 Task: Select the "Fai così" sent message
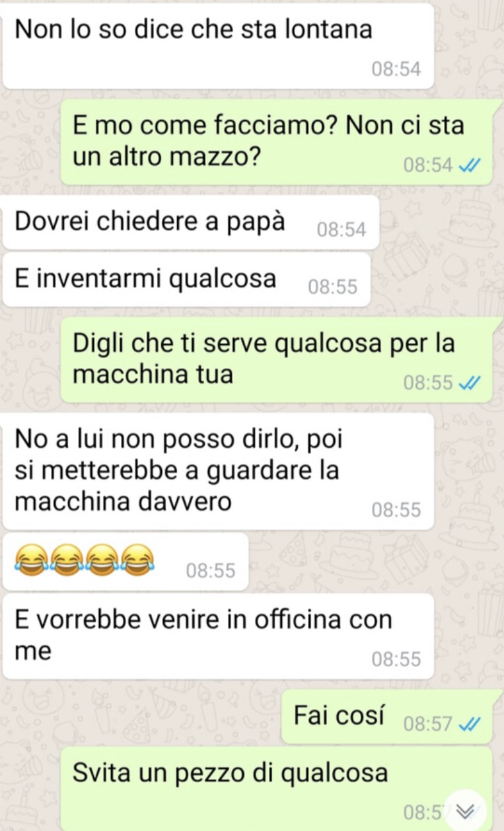387,717
